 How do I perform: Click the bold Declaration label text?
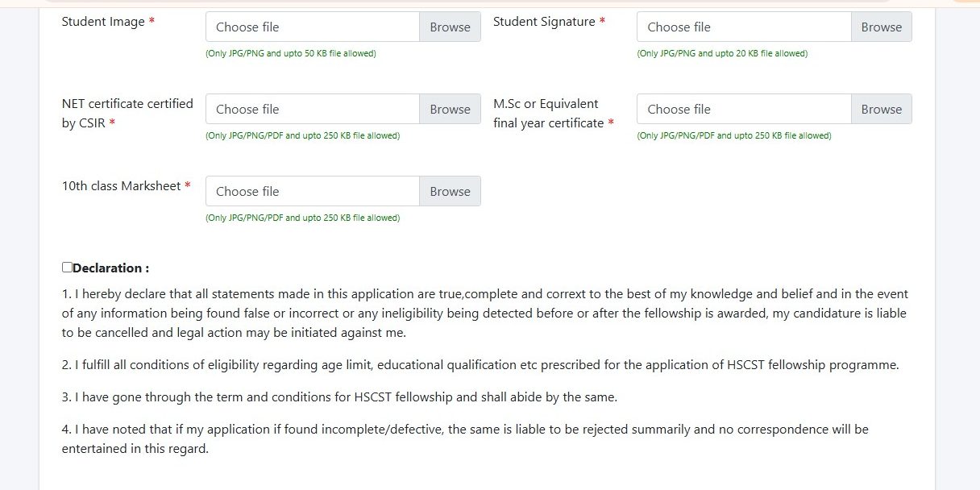click(111, 268)
